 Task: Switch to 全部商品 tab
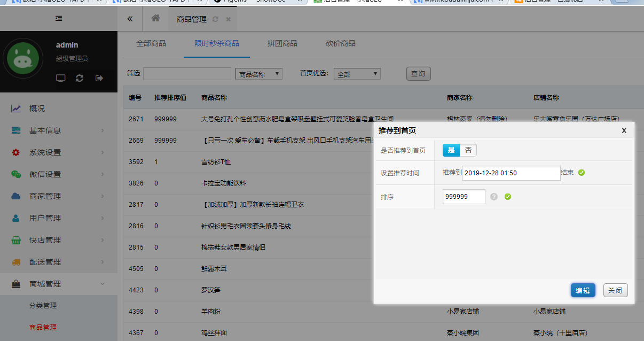(151, 43)
